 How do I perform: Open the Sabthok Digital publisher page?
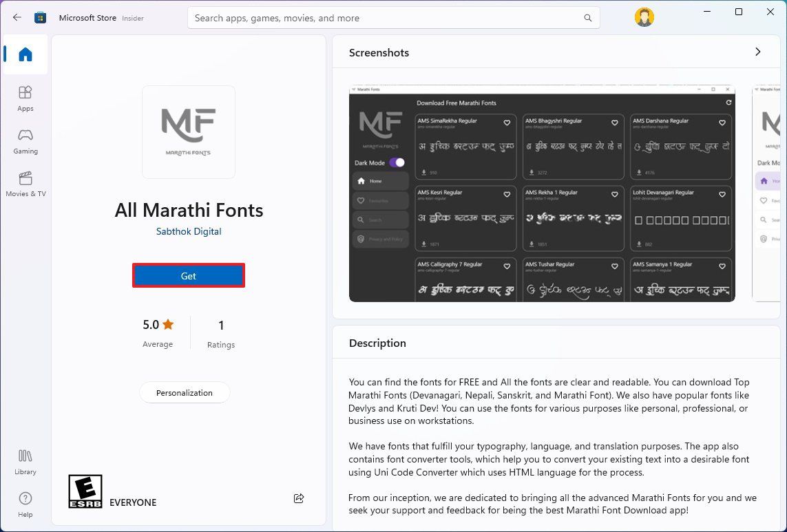tap(188, 231)
